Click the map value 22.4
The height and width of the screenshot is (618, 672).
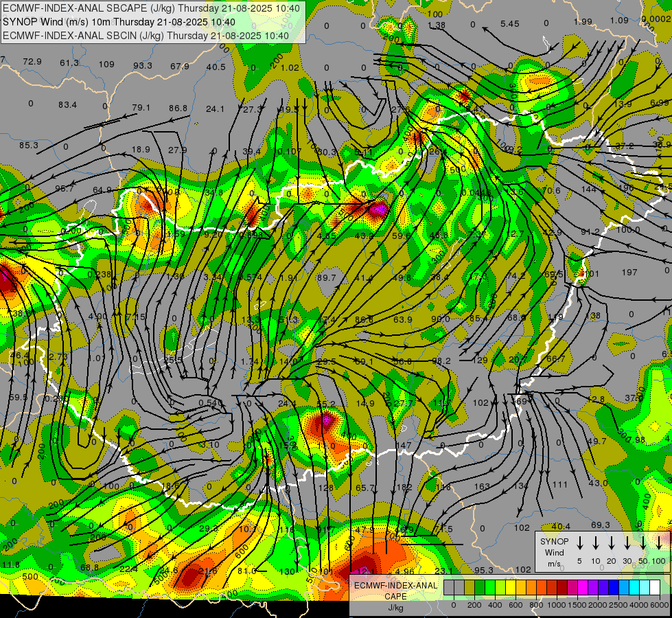(x=128, y=569)
